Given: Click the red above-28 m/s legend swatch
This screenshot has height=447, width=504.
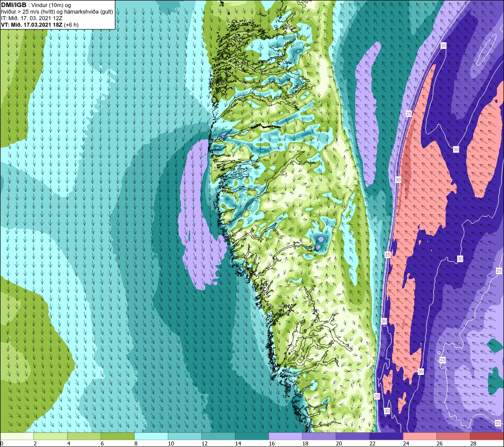Looking at the screenshot, I should tap(487, 436).
